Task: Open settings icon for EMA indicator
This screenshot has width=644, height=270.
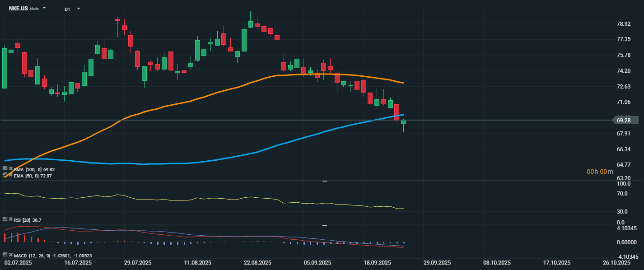Action: click(5, 175)
